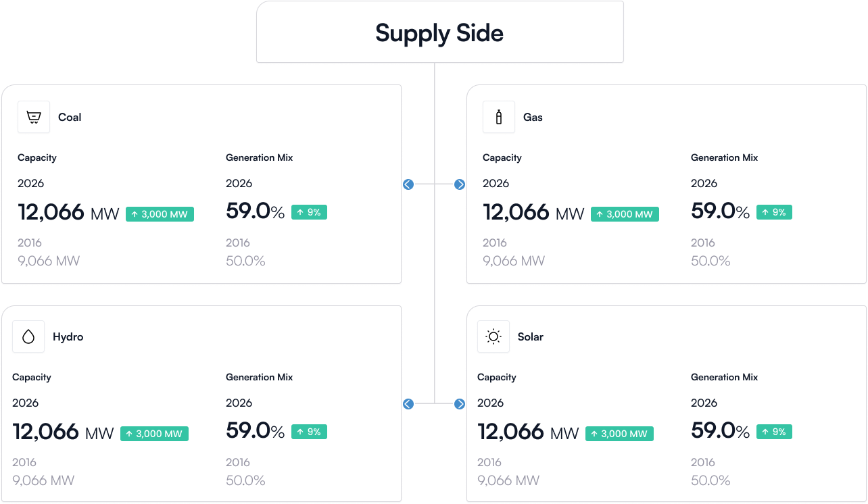
Task: Click the Solar sun icon
Action: pyautogui.click(x=493, y=336)
